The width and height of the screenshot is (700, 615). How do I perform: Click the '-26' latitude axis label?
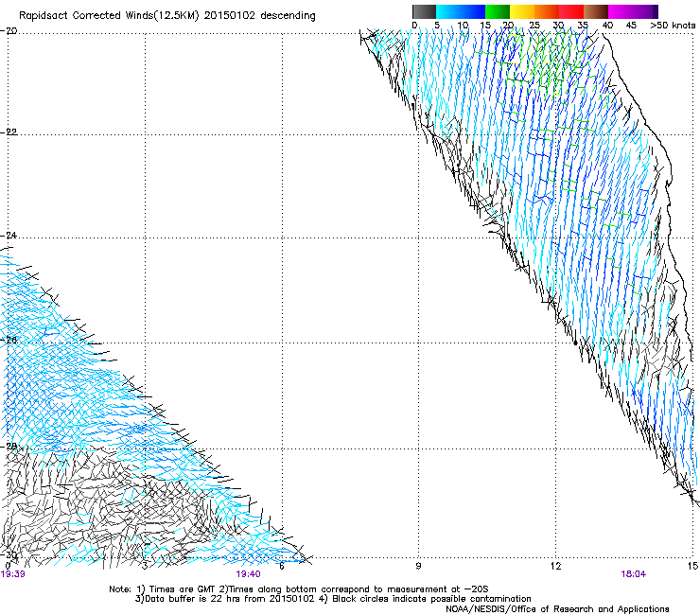pos(9,341)
